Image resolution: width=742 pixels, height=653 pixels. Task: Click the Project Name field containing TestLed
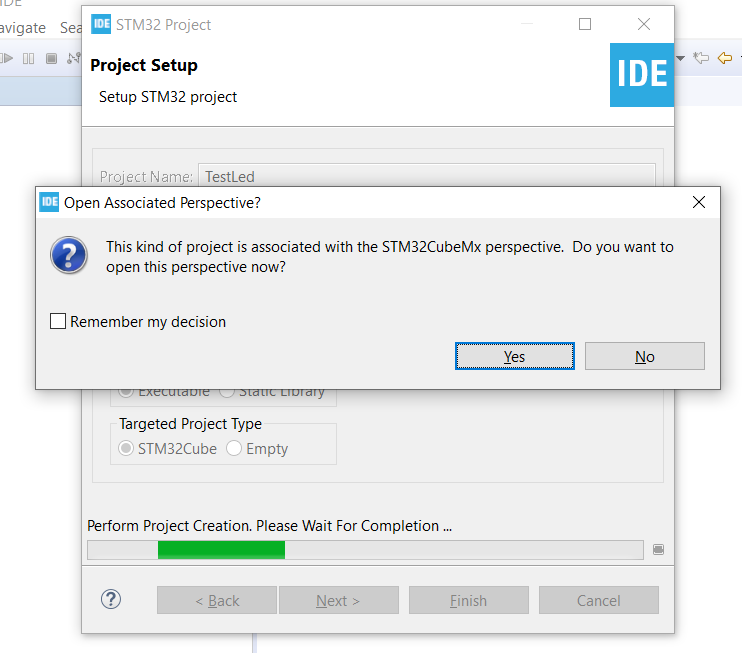point(426,176)
